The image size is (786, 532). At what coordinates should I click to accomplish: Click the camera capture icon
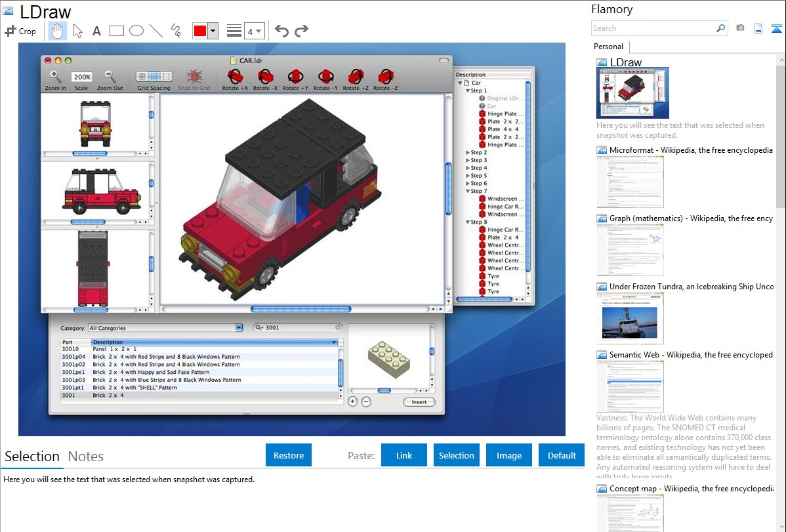tap(740, 28)
